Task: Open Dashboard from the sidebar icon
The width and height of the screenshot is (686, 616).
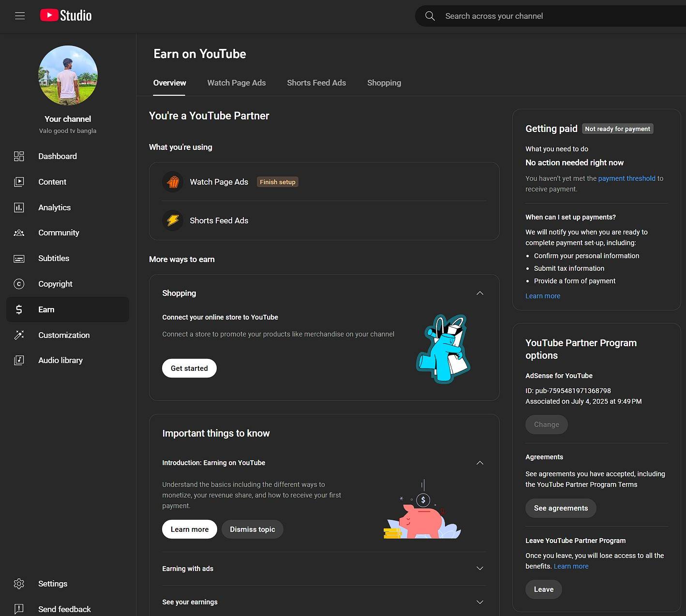Action: [x=19, y=156]
